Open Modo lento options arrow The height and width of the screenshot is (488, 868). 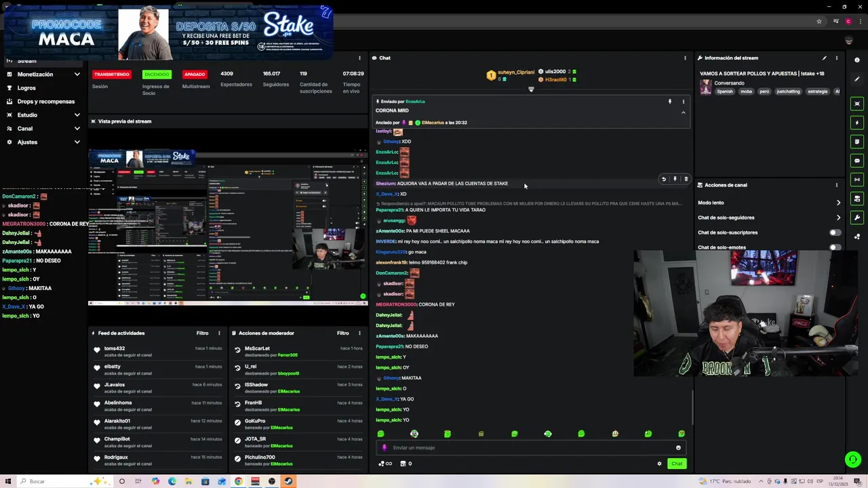point(838,203)
